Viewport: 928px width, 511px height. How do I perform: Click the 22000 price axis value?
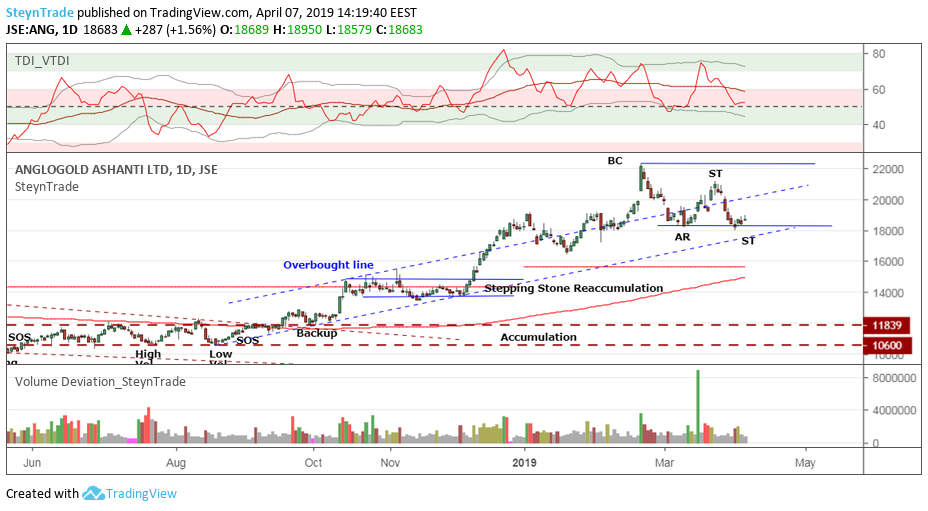coord(888,169)
